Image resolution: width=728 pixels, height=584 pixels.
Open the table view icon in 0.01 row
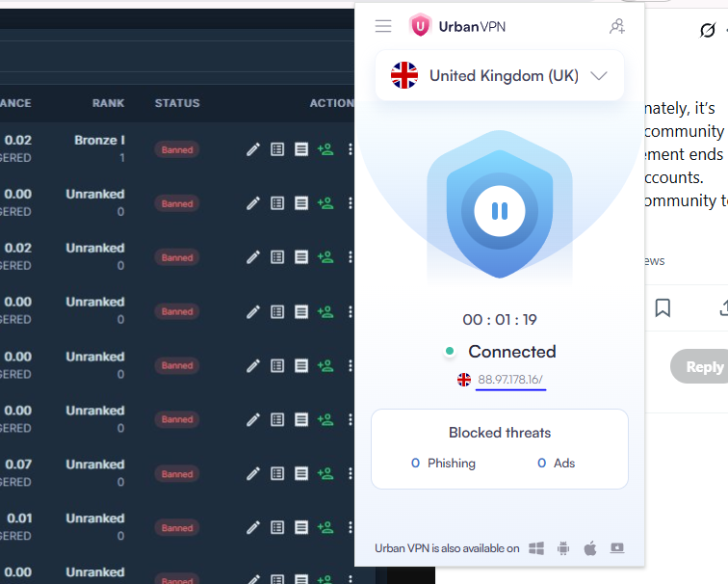click(x=277, y=527)
